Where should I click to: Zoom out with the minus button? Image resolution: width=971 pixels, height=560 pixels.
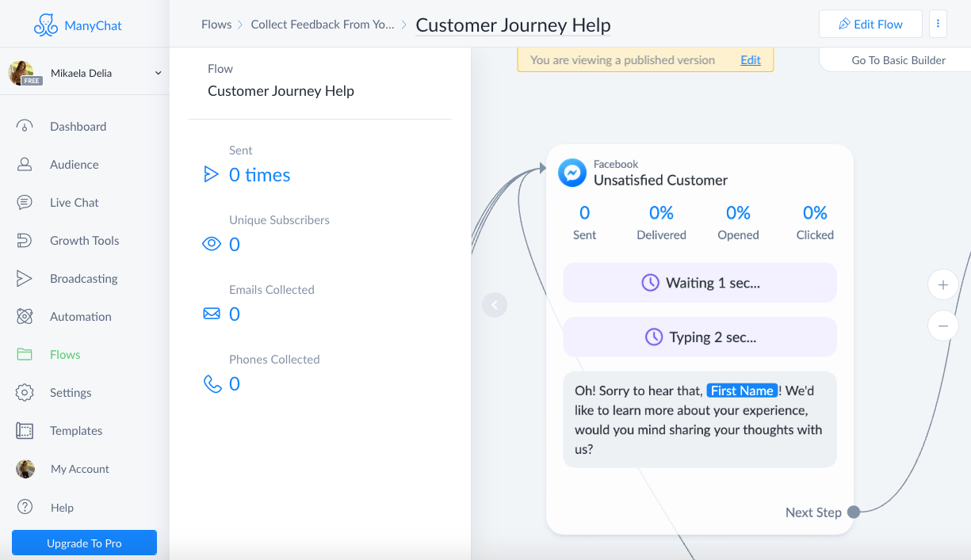point(943,326)
